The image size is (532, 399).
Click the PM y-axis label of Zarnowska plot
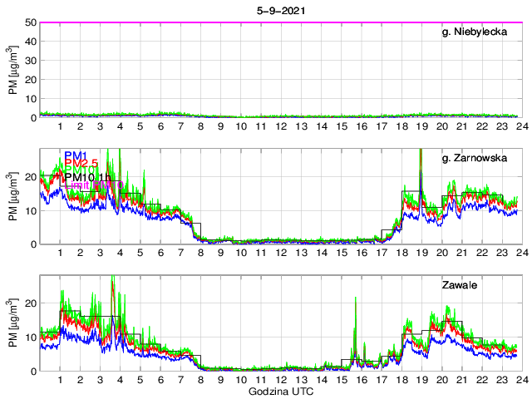pos(13,196)
